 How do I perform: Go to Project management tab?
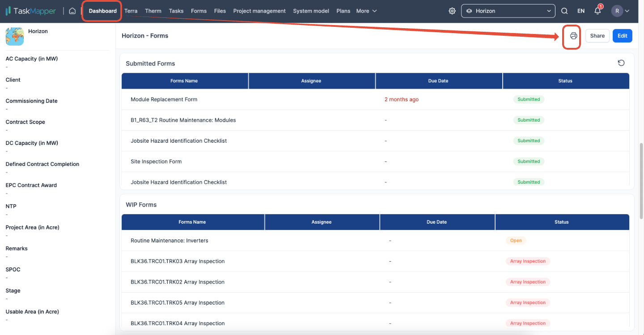pyautogui.click(x=259, y=11)
